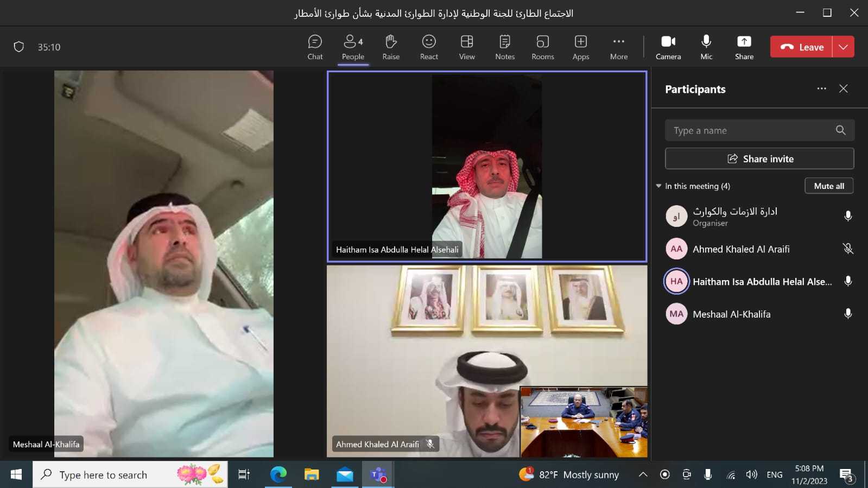Open the React emoji menu
Image resolution: width=868 pixels, height=488 pixels.
tap(429, 47)
